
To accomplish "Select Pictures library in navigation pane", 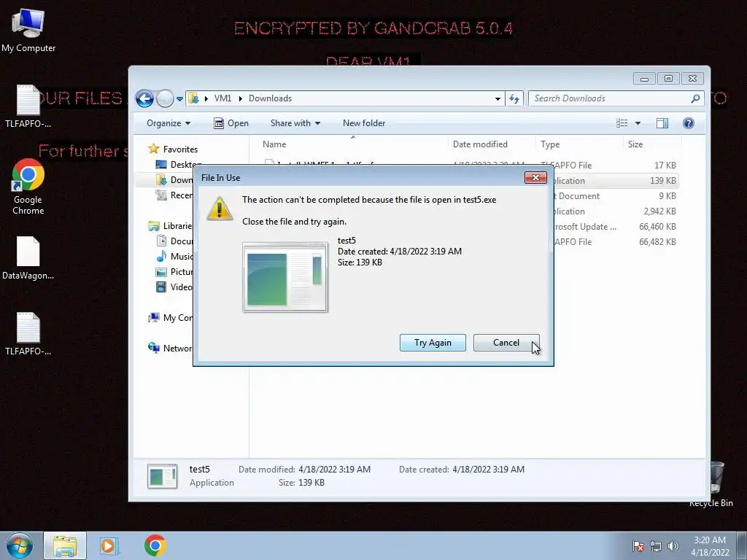I will [174, 271].
